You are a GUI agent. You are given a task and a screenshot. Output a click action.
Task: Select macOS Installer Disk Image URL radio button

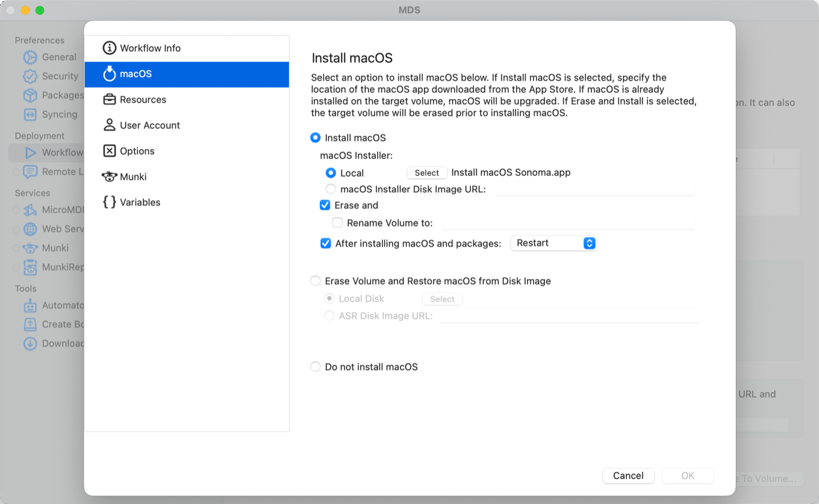(331, 189)
